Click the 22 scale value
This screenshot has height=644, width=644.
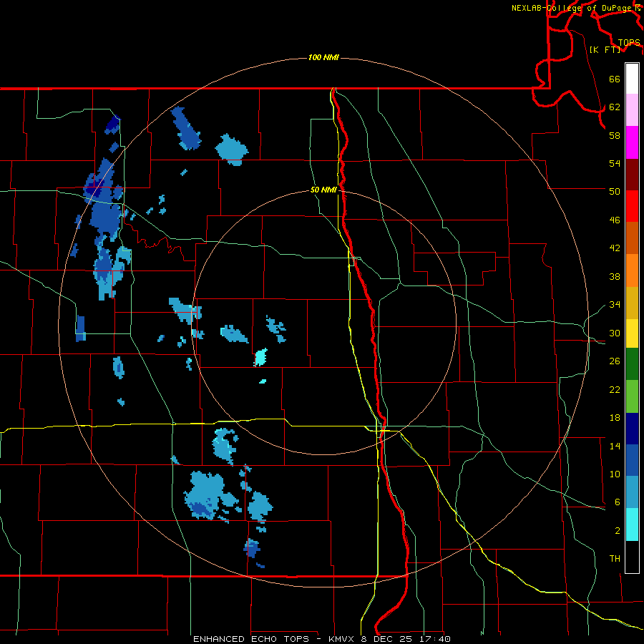point(615,390)
